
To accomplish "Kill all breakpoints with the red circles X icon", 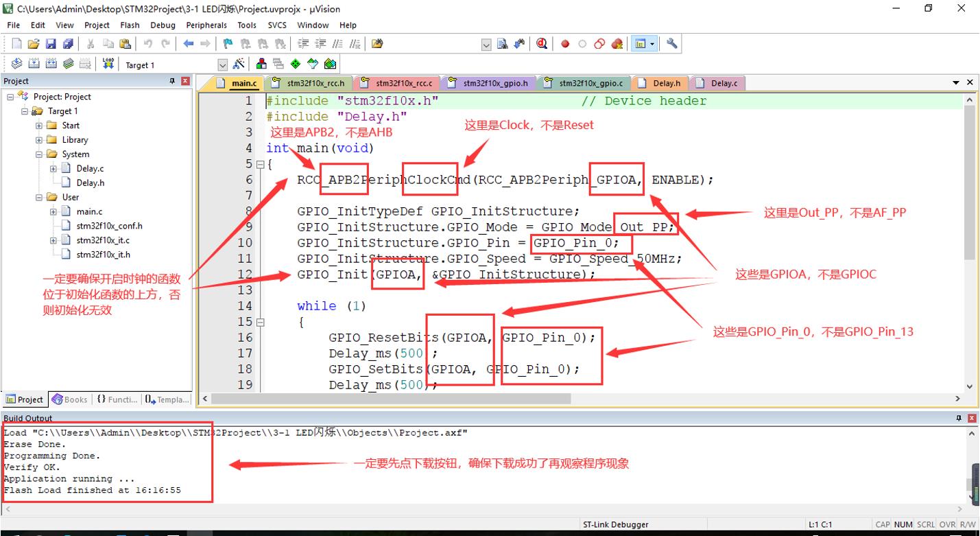I will pyautogui.click(x=617, y=44).
